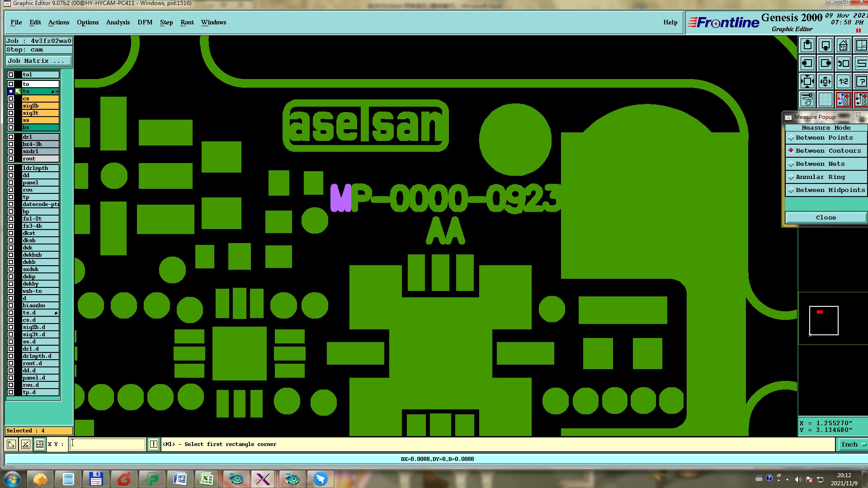The width and height of the screenshot is (868, 488).
Task: Click the pan right arrow icon
Action: click(826, 63)
